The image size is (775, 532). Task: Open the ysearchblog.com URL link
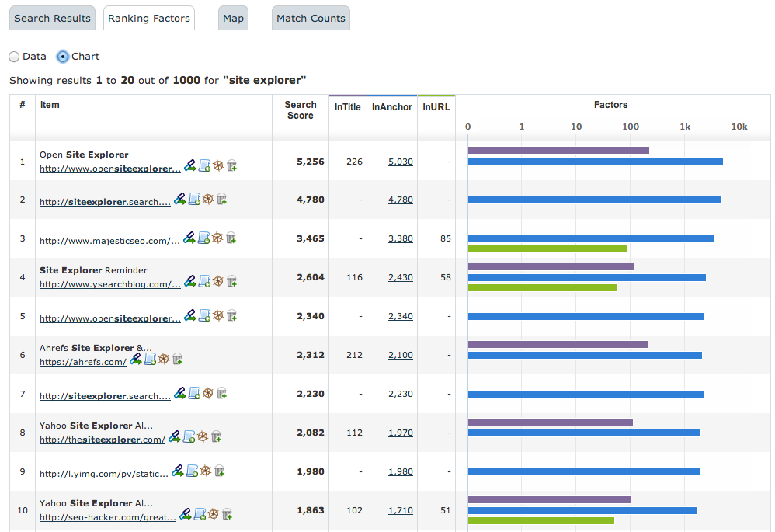click(x=110, y=284)
